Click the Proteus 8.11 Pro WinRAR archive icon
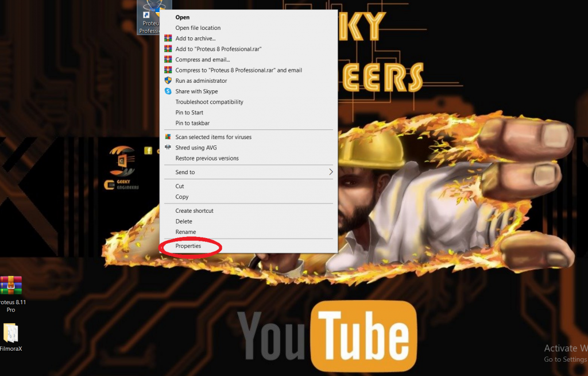Viewport: 588px width, 376px height. pyautogui.click(x=11, y=285)
